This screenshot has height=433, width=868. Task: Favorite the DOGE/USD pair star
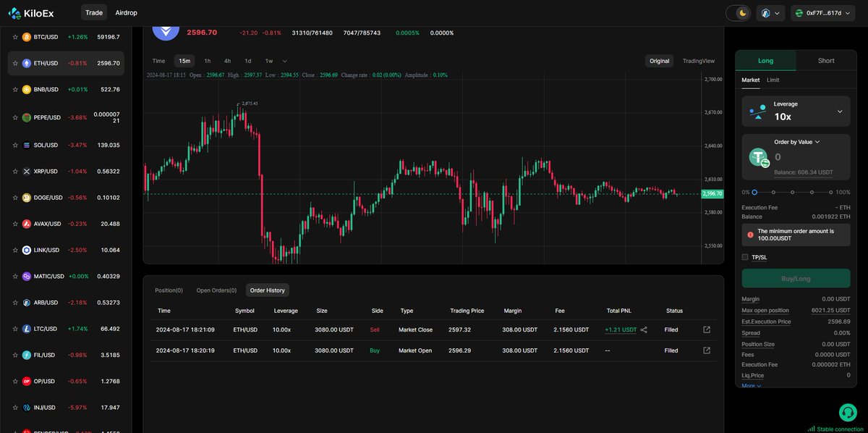tap(15, 198)
